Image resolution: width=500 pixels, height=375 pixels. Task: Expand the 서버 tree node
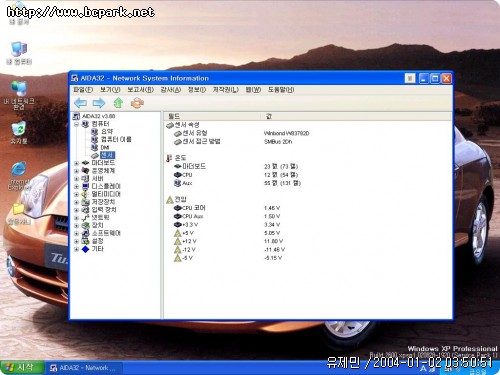tap(76, 179)
